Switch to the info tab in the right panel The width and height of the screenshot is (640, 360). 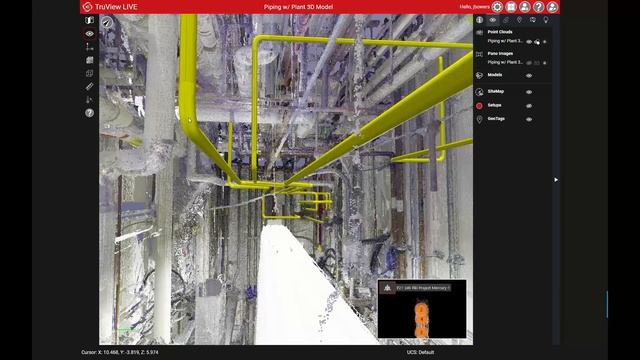pos(480,20)
